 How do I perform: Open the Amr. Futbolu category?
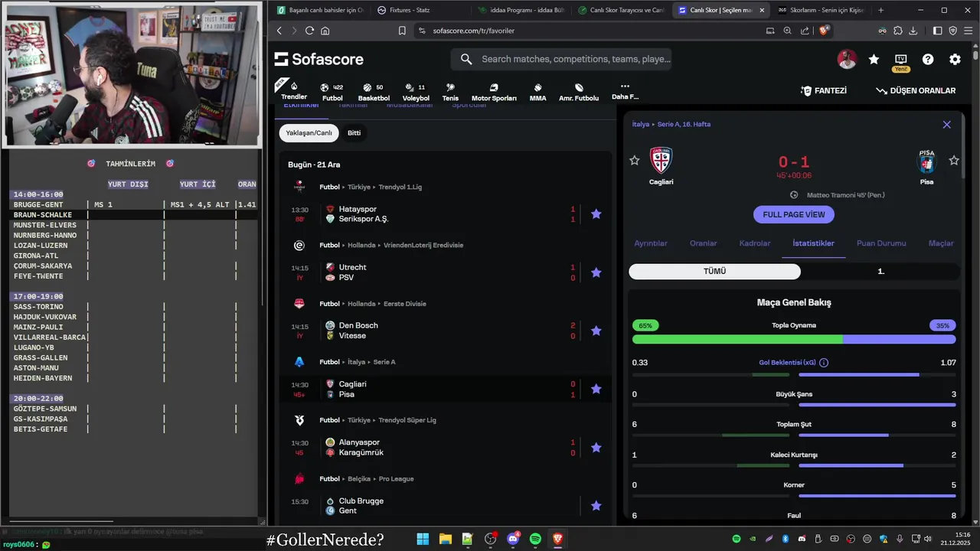[x=579, y=92]
